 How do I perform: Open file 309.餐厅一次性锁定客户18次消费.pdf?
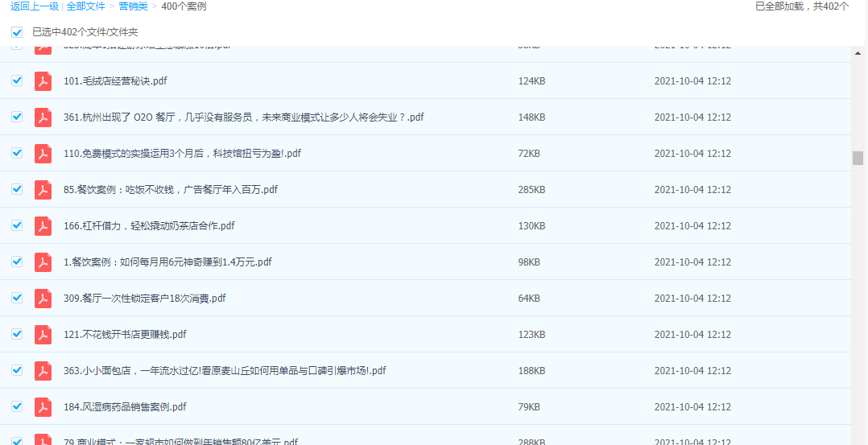pos(144,299)
